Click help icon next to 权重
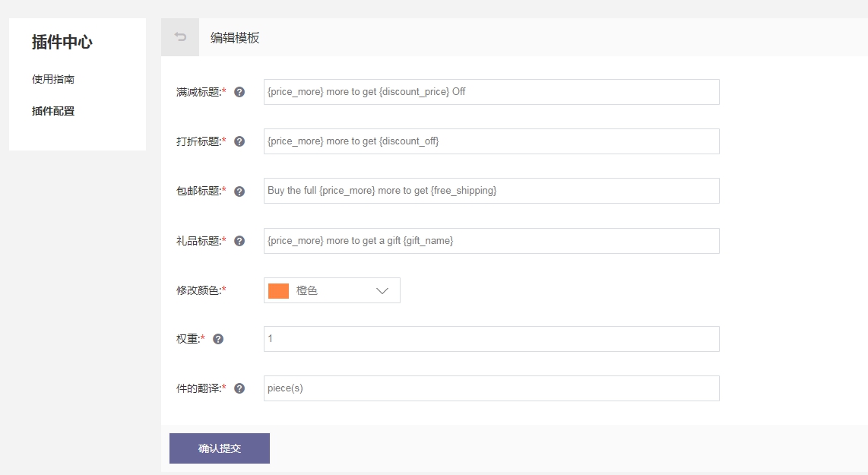The image size is (868, 475). pyautogui.click(x=218, y=339)
